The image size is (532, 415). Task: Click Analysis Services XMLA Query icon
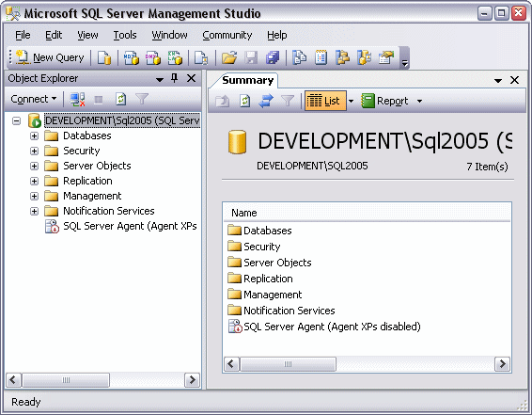pyautogui.click(x=175, y=57)
